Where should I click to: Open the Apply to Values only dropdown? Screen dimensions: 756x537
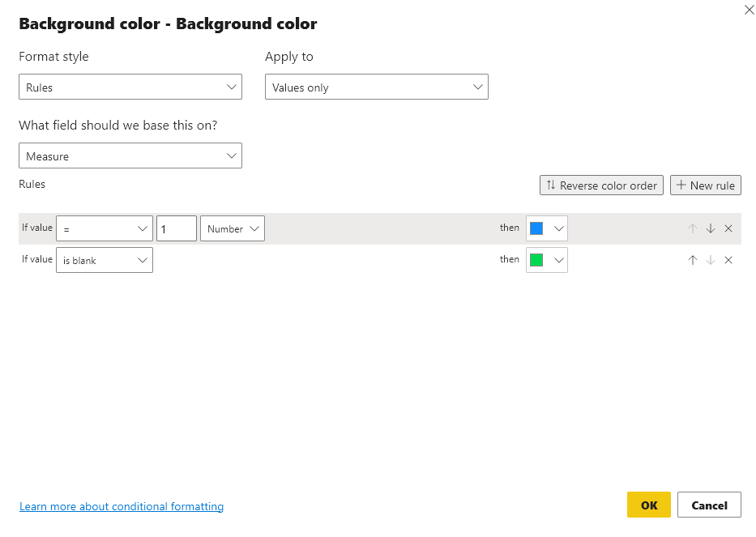click(376, 87)
